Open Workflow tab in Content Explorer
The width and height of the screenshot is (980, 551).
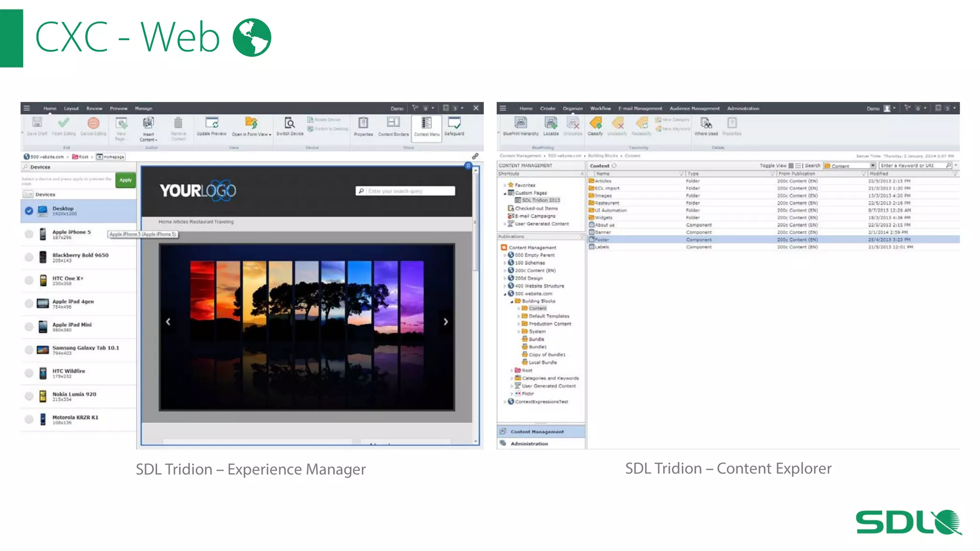point(601,109)
